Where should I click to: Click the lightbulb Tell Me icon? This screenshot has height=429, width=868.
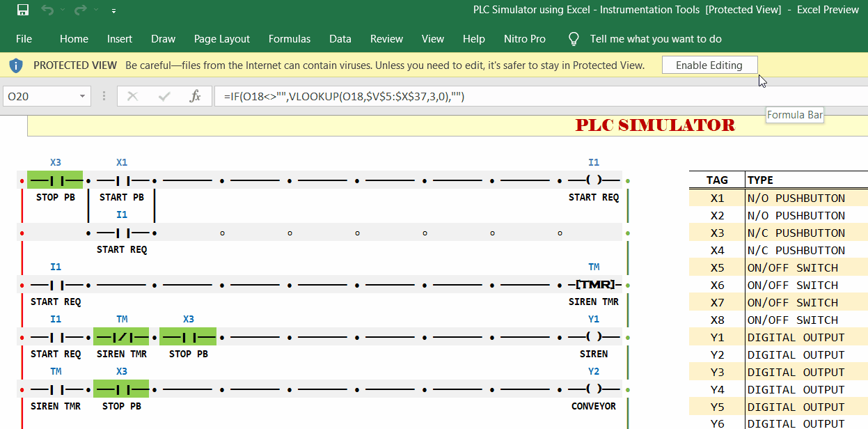[574, 39]
